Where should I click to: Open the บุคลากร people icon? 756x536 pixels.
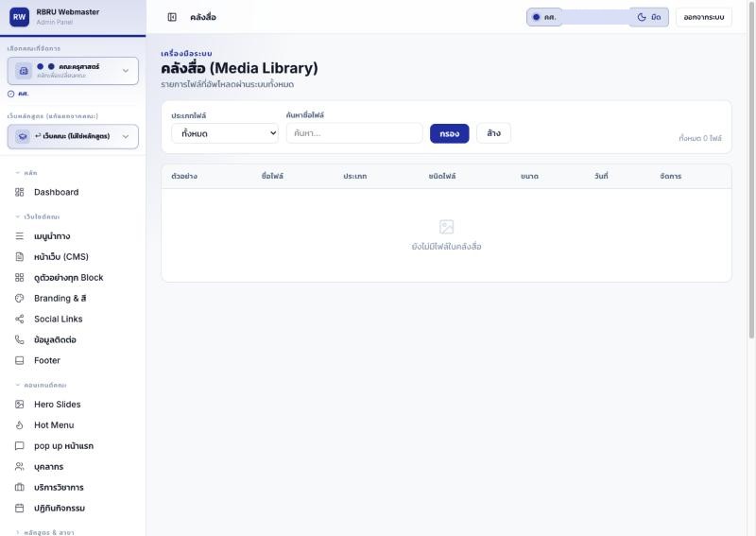pos(19,467)
